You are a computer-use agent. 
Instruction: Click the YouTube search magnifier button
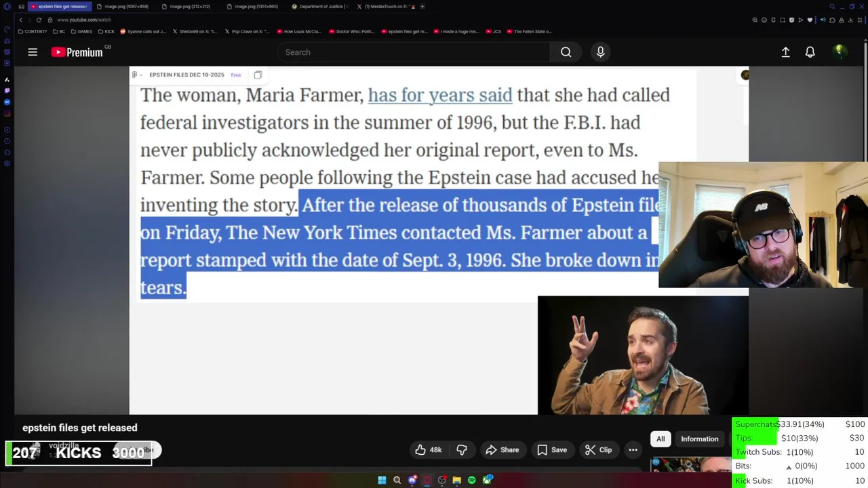point(566,52)
